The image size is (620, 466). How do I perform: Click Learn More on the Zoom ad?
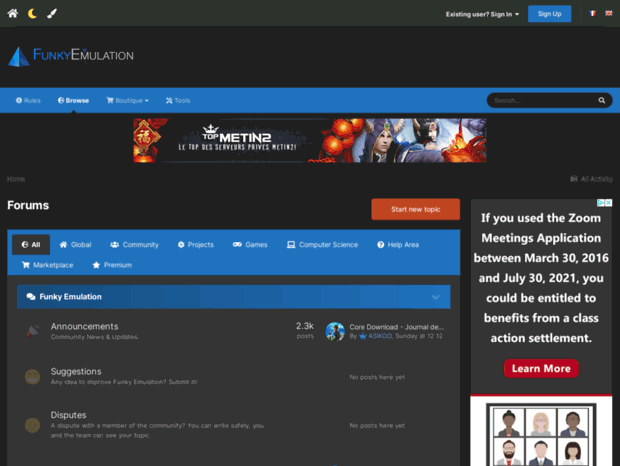pyautogui.click(x=541, y=368)
